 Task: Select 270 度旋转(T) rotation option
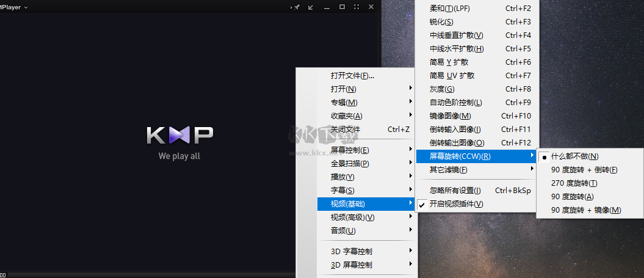[574, 183]
